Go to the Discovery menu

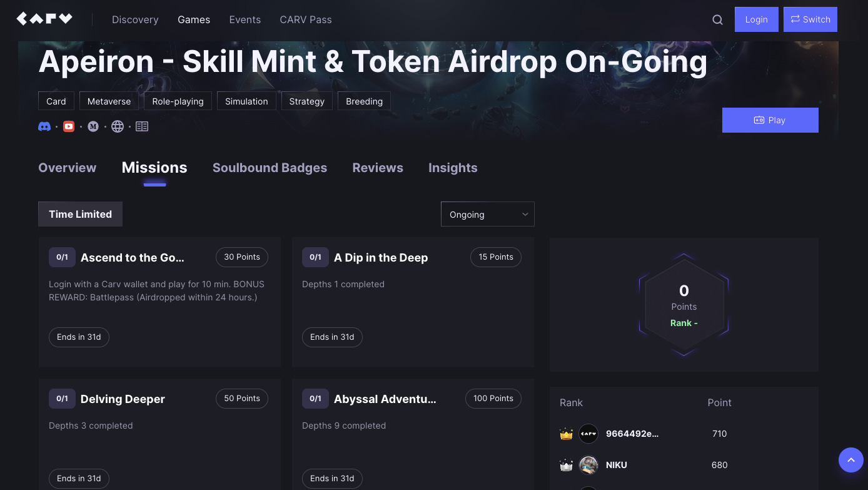point(135,19)
